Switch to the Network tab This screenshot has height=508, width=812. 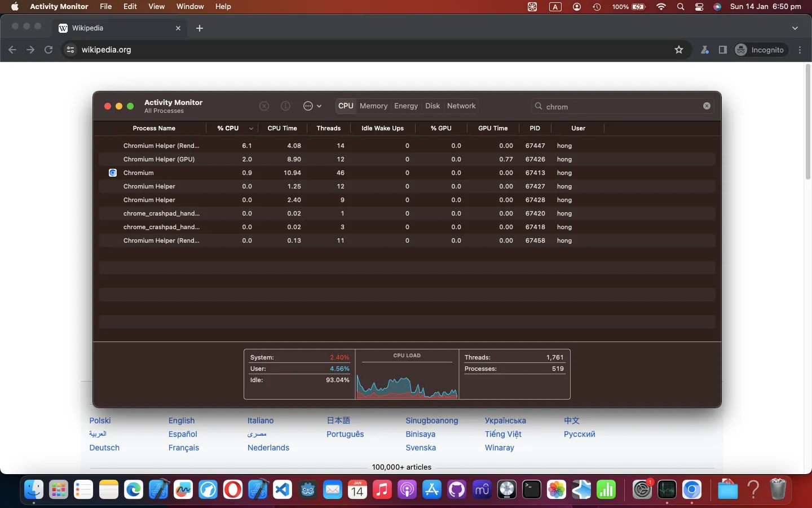(x=461, y=106)
